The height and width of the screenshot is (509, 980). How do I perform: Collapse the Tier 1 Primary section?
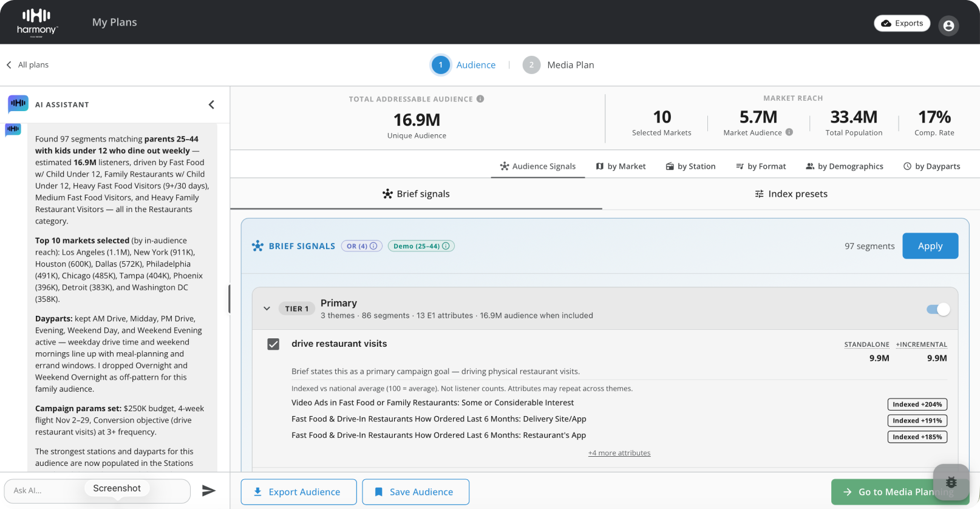coord(267,309)
